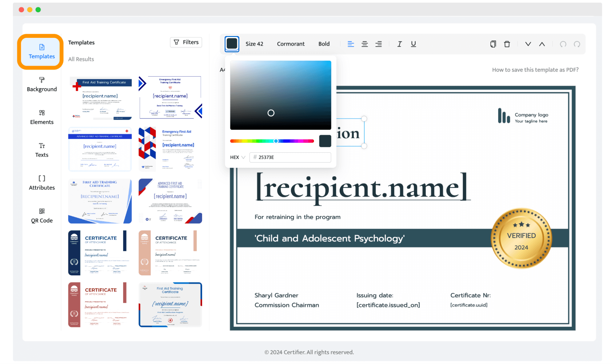The height and width of the screenshot is (364, 615).
Task: Select the ADVANCED FIRST AID corner-accent template
Action: point(170,201)
